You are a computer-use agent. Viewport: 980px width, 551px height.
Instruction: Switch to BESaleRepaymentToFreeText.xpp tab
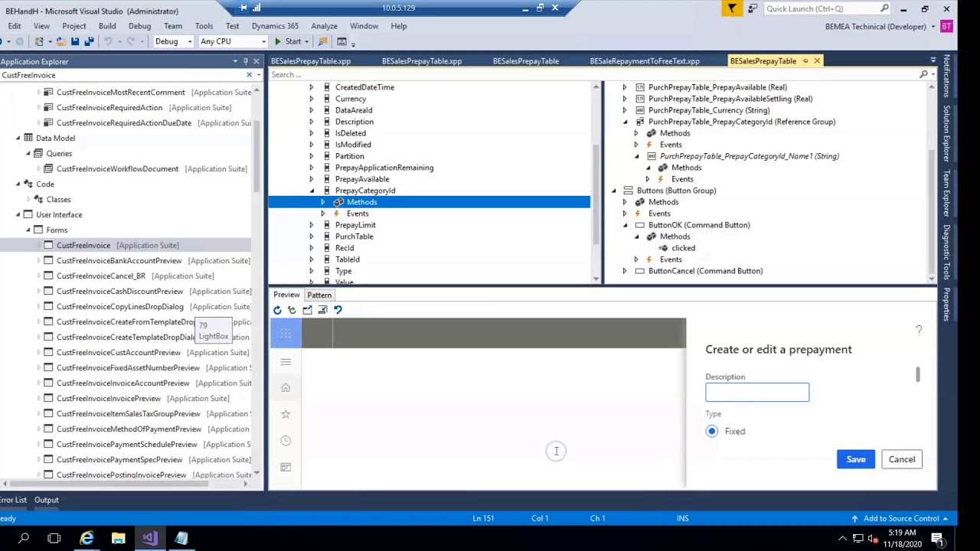(645, 61)
